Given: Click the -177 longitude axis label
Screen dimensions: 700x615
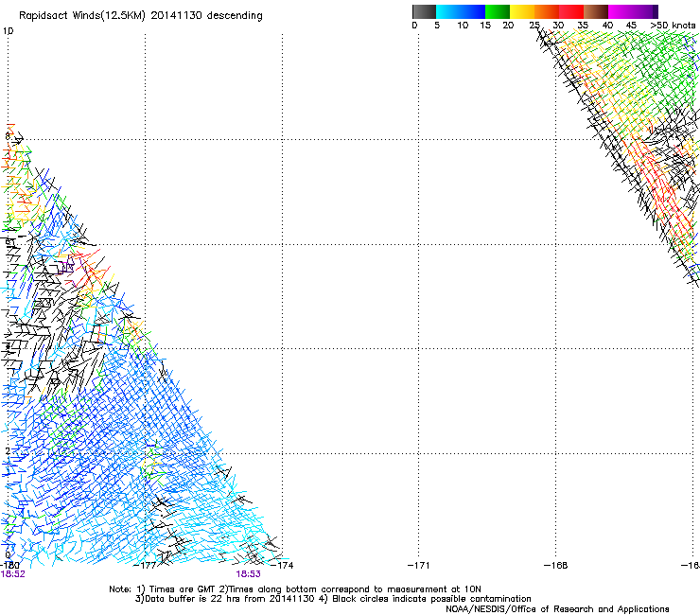Looking at the screenshot, I should (145, 566).
